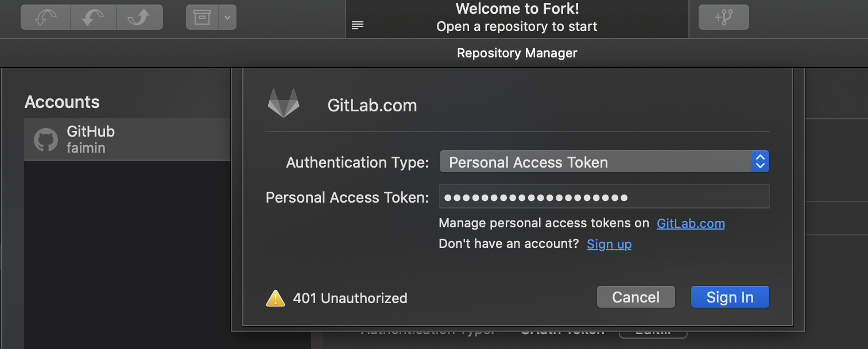Open the Authentication Type dropdown
Viewport: 868px width, 349px height.
[x=604, y=161]
